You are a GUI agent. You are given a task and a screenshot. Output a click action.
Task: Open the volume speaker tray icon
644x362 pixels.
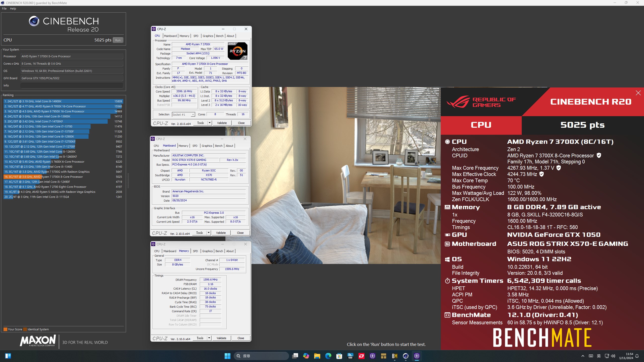613,356
